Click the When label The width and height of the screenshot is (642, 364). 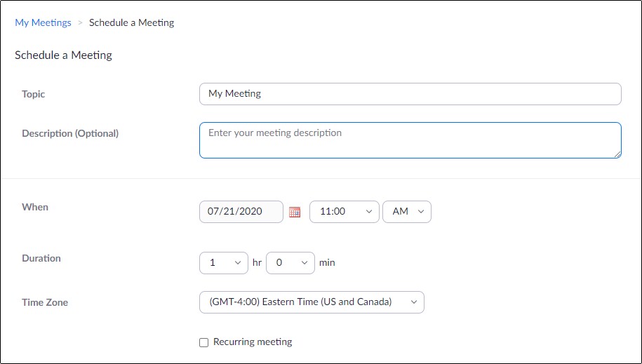pyautogui.click(x=35, y=207)
